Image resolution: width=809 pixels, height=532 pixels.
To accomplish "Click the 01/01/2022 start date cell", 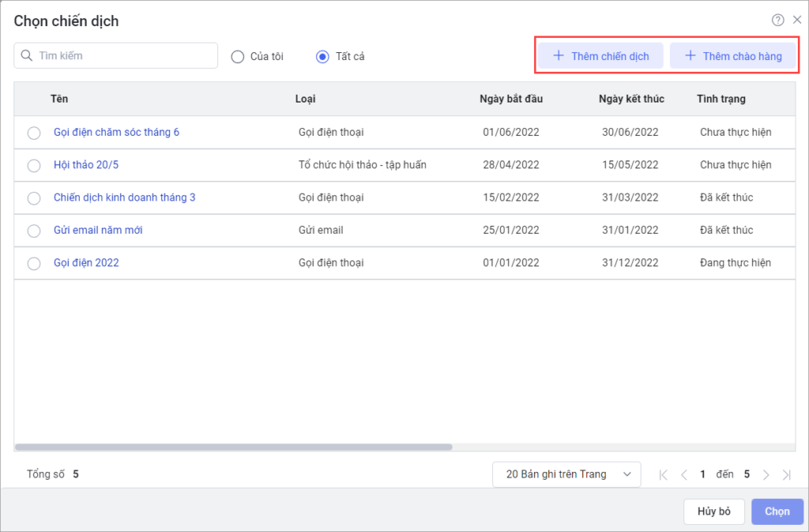I will point(511,262).
